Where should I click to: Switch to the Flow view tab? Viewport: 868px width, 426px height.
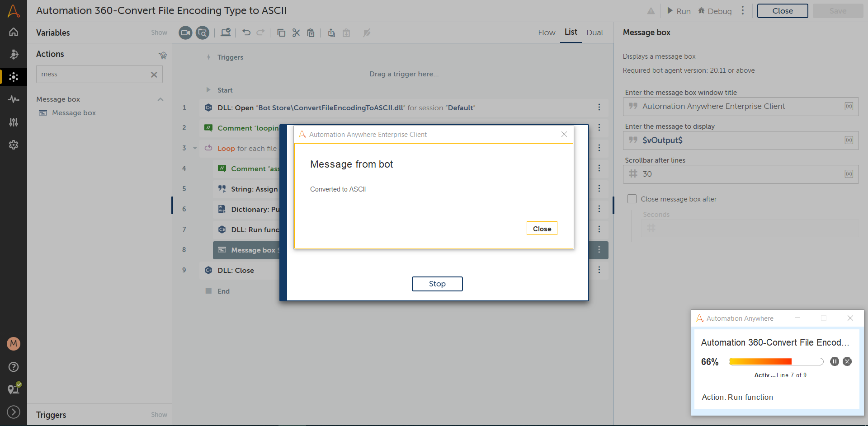point(546,33)
